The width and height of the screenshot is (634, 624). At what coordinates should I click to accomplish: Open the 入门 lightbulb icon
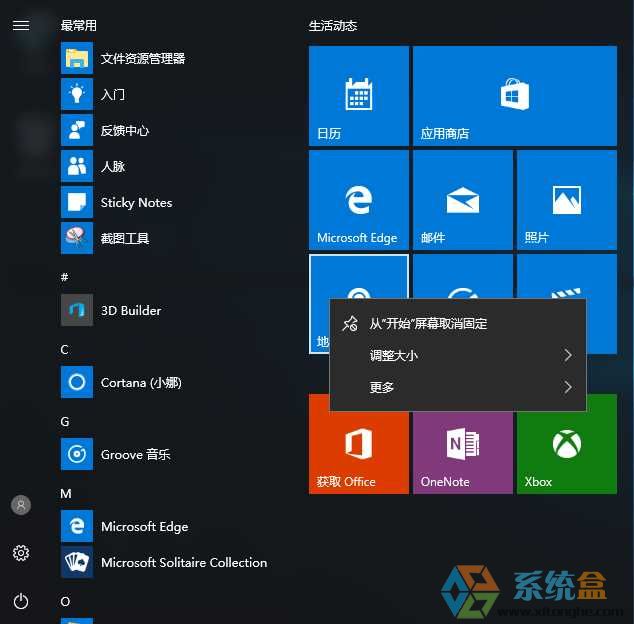(x=77, y=94)
